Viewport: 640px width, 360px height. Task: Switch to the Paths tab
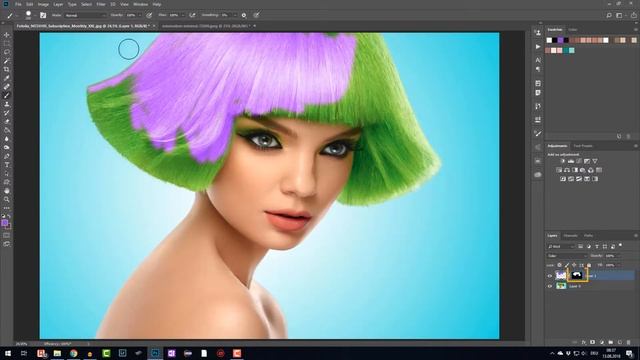pos(588,236)
